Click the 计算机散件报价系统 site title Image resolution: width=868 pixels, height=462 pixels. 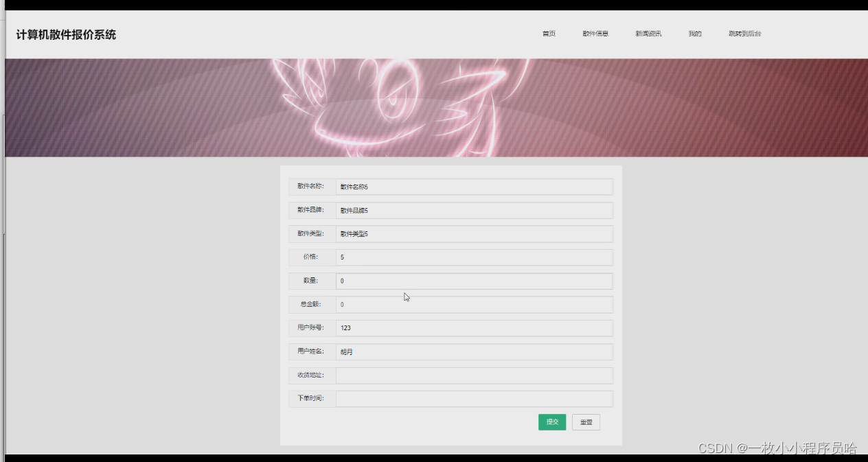pyautogui.click(x=66, y=34)
